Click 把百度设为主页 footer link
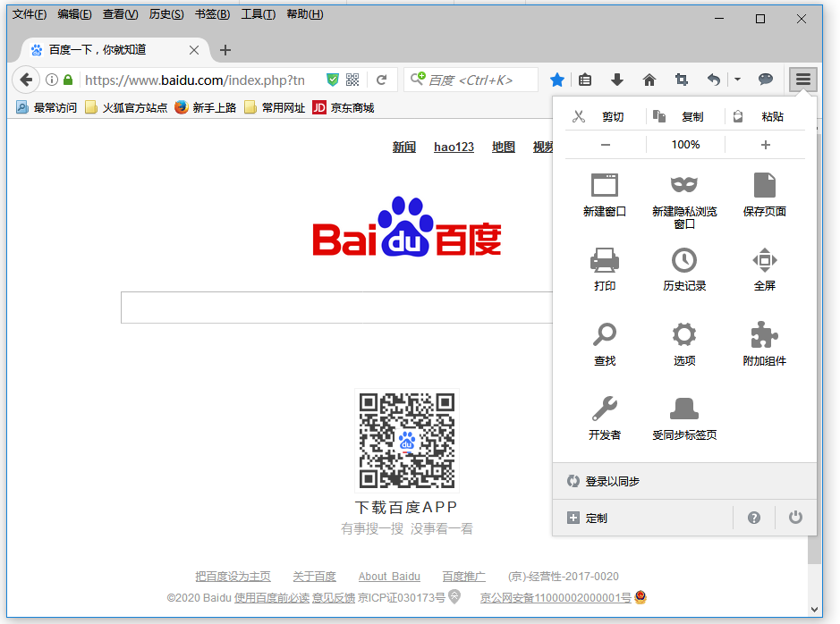 [233, 577]
